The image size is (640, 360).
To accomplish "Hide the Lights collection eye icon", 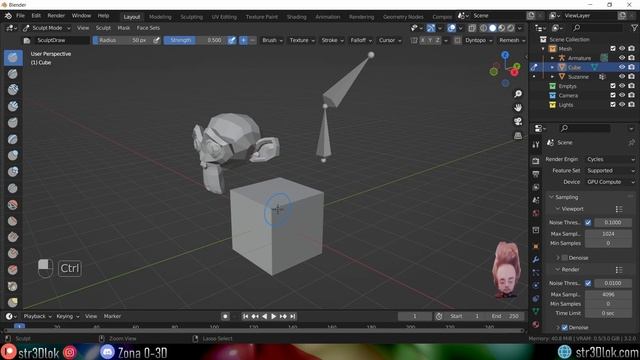I will [x=622, y=105].
